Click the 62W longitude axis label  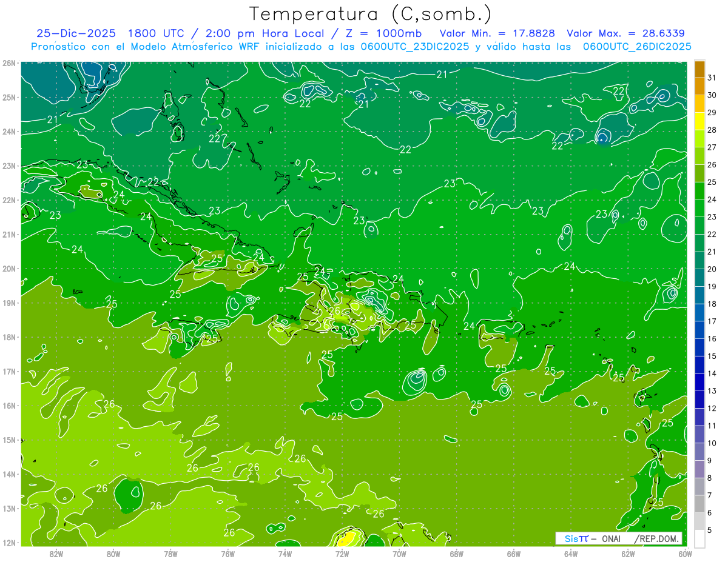pos(628,554)
